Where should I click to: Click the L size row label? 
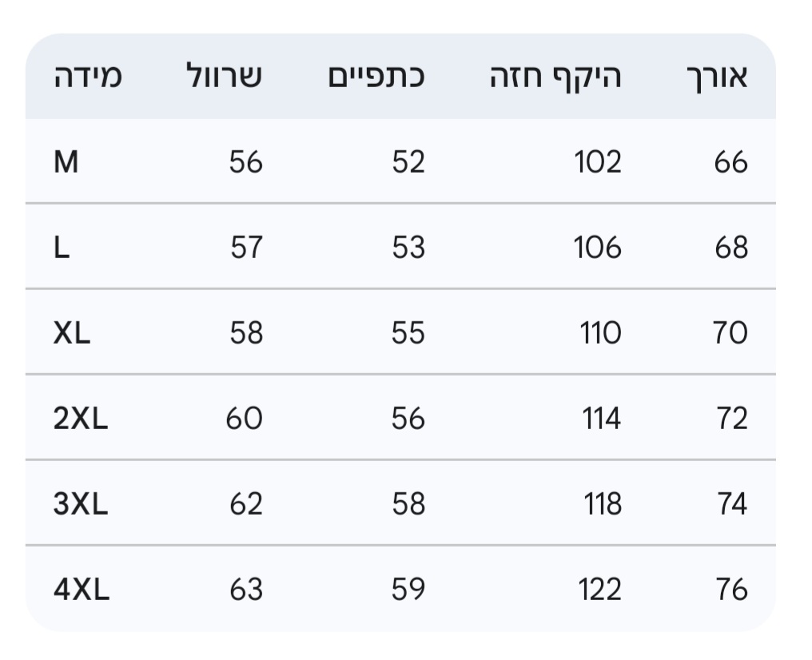[x=62, y=248]
